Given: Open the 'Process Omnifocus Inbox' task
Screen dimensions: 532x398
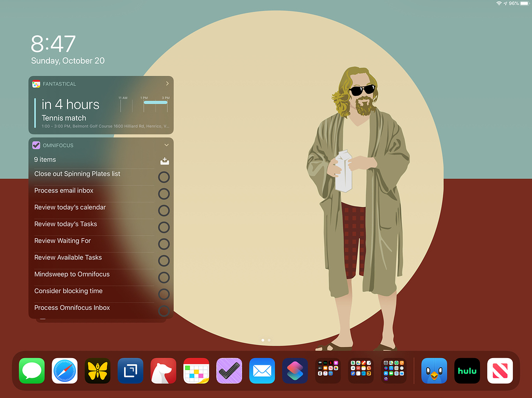Looking at the screenshot, I should 72,308.
